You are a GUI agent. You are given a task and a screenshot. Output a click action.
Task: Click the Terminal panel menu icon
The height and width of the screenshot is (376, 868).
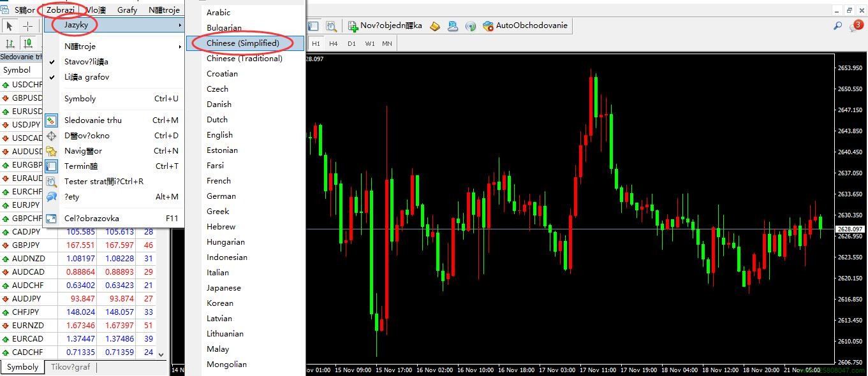tap(52, 166)
